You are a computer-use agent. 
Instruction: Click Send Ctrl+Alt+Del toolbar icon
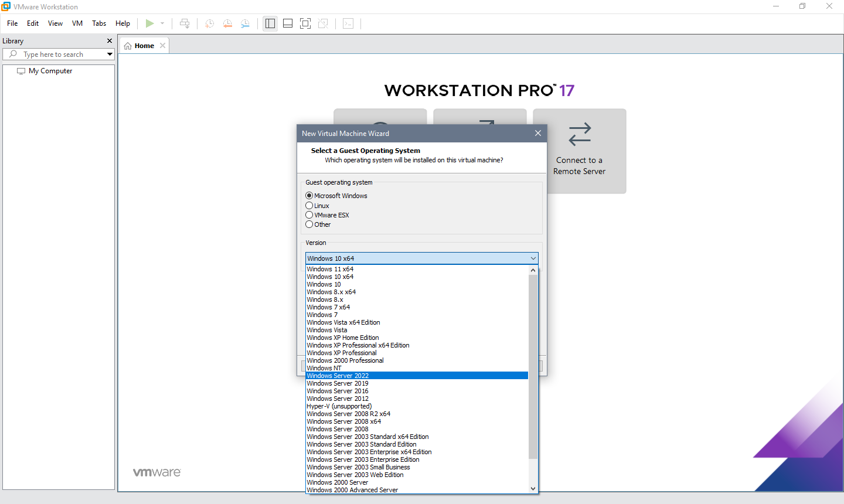click(x=185, y=23)
